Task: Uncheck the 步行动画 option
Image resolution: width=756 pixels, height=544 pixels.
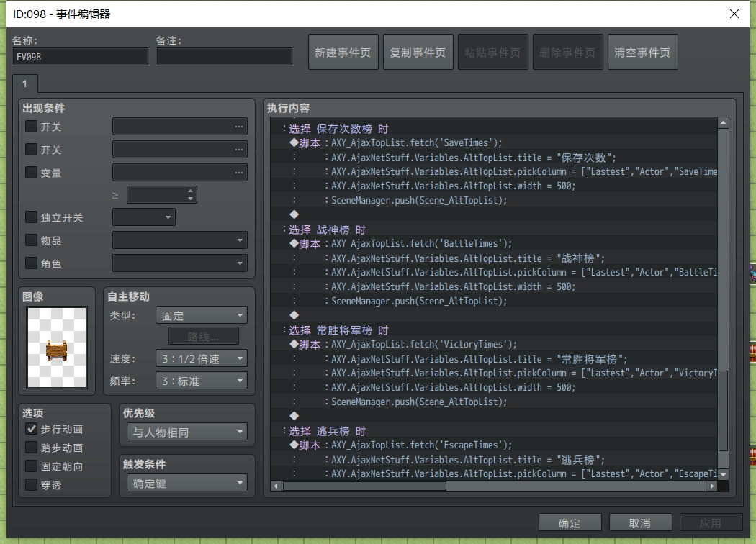Action: (x=32, y=429)
